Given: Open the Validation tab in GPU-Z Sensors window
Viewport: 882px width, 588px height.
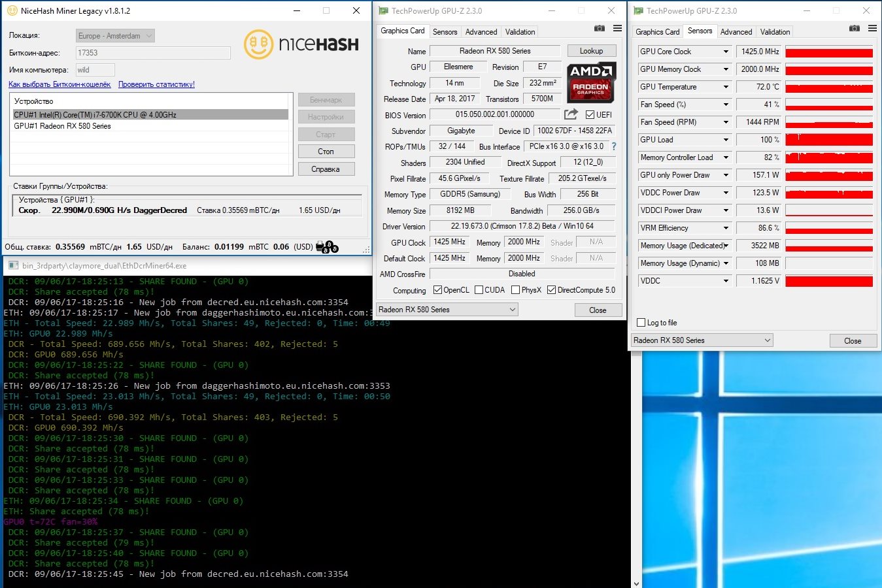Looking at the screenshot, I should point(775,32).
